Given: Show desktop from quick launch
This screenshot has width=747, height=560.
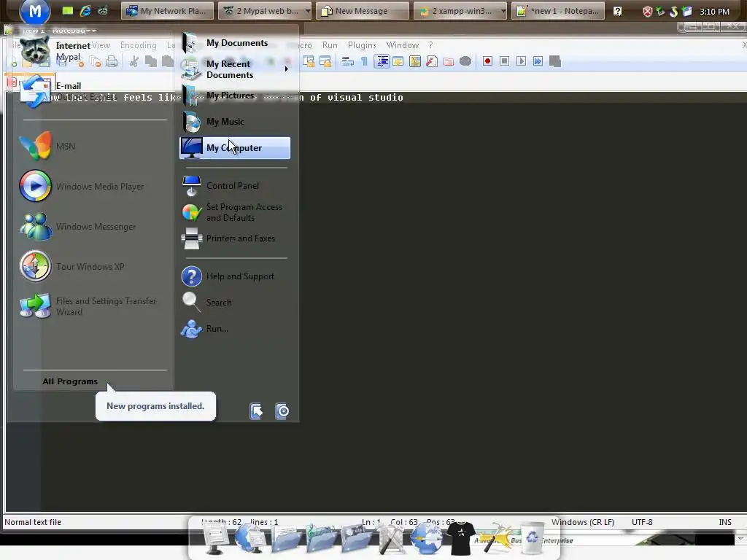Looking at the screenshot, I should [68, 10].
